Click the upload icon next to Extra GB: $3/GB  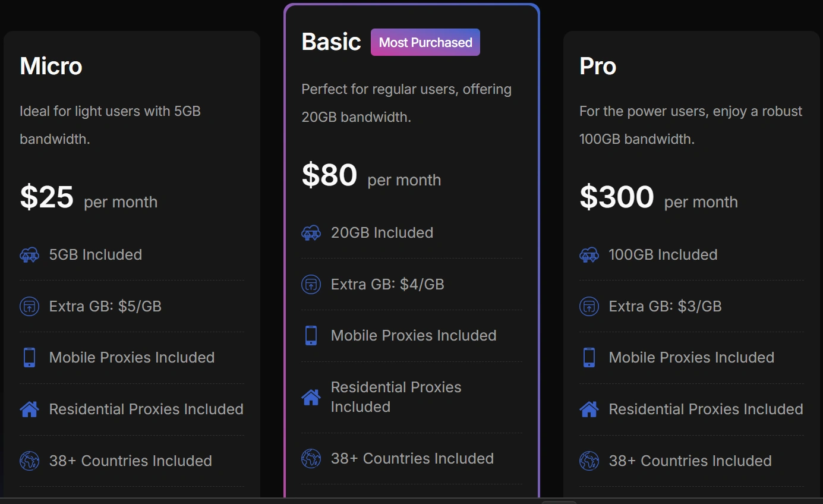pos(589,307)
